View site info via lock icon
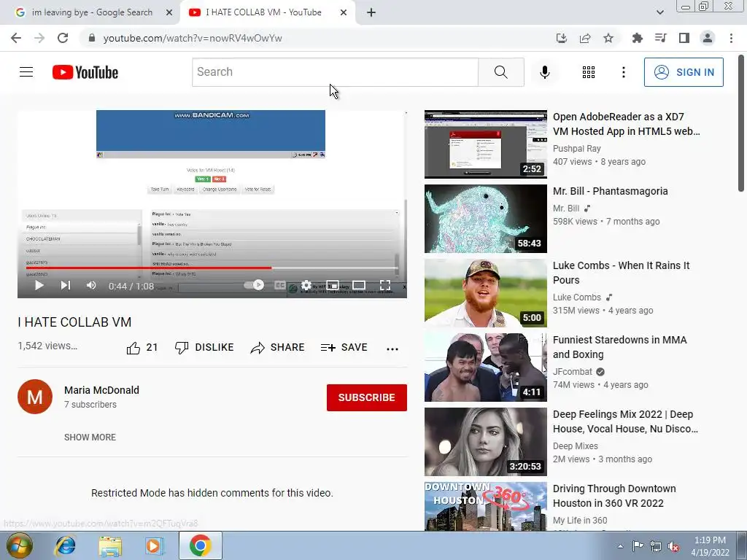The width and height of the screenshot is (747, 560). click(x=92, y=38)
